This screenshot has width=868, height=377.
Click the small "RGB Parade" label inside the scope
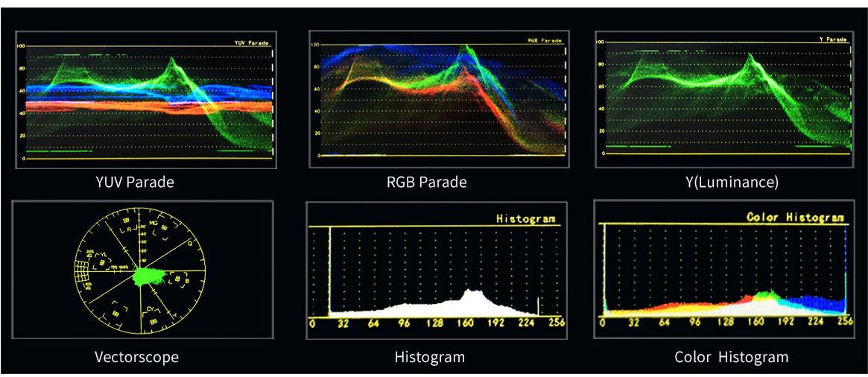pos(545,40)
